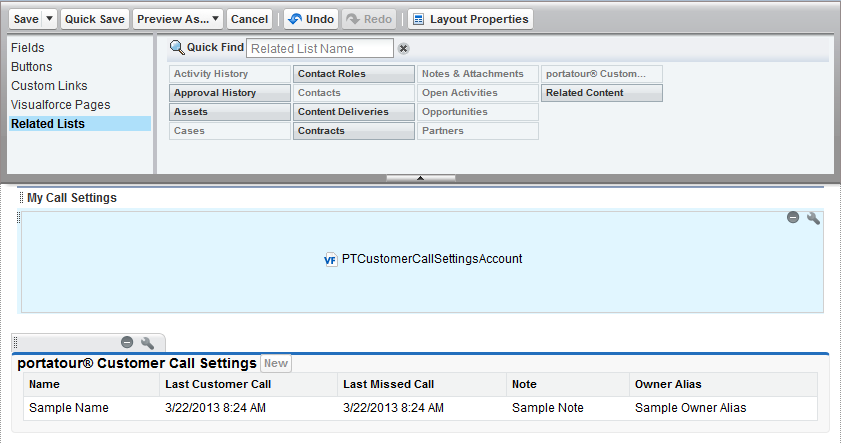Click the Undo button
Image resolution: width=841 pixels, height=443 pixels.
[x=309, y=19]
